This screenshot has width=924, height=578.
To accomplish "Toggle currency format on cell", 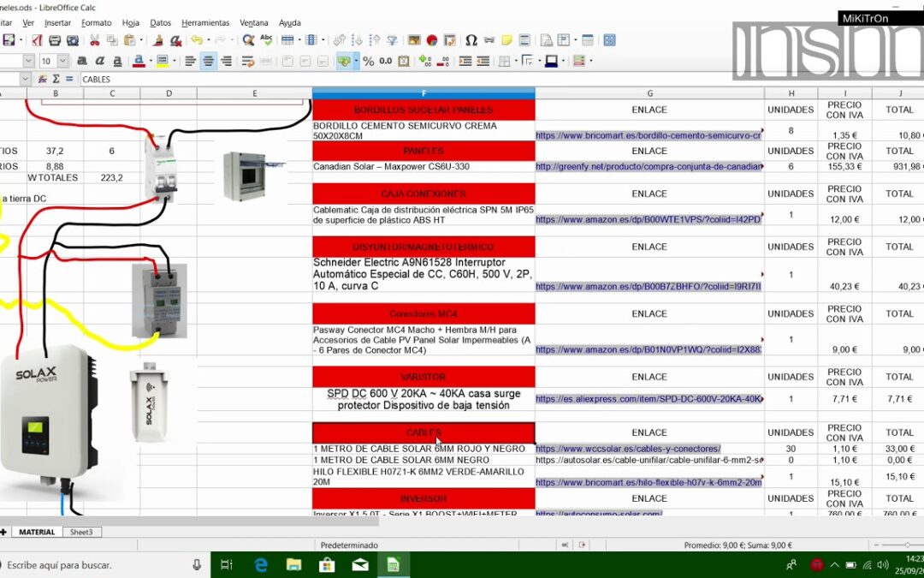I will pos(344,61).
